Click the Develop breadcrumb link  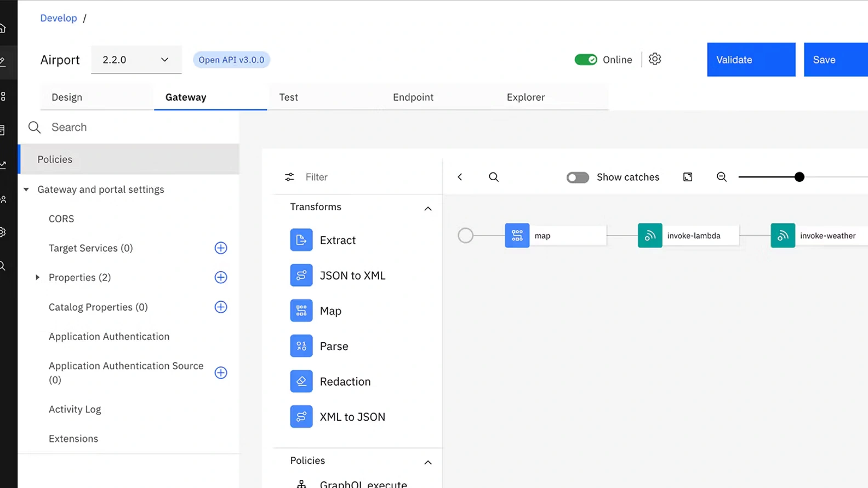click(x=59, y=18)
